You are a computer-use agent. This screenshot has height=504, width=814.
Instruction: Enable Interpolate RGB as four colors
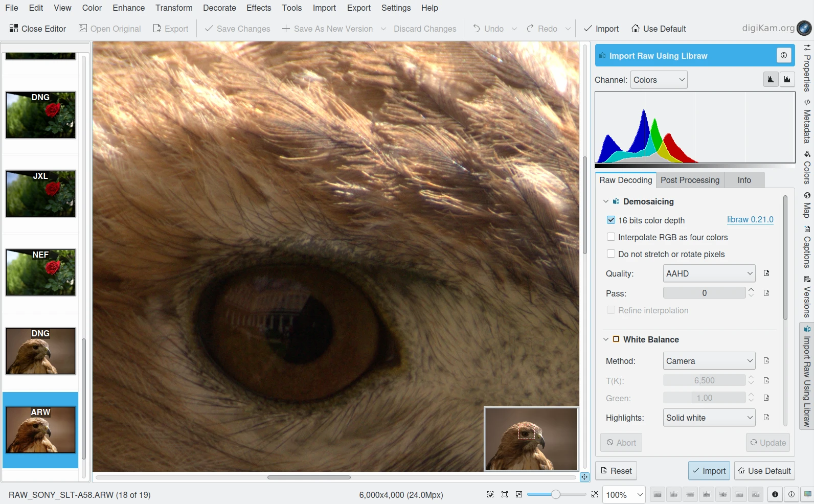pyautogui.click(x=610, y=237)
